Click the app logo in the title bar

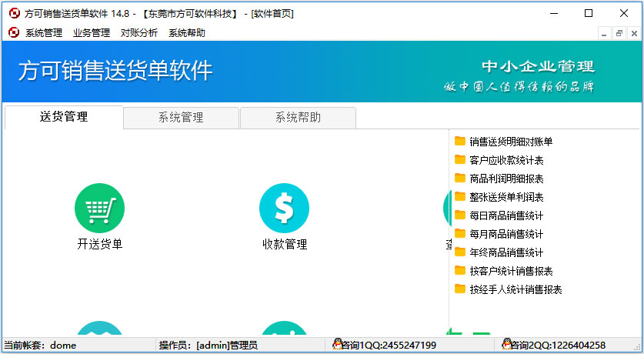[15, 14]
